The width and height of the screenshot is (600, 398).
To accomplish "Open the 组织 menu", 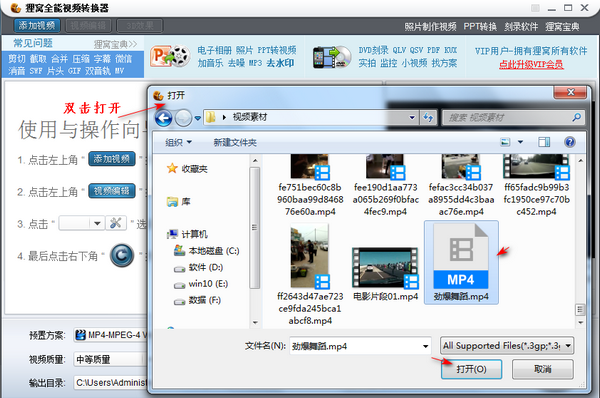I will coord(178,143).
